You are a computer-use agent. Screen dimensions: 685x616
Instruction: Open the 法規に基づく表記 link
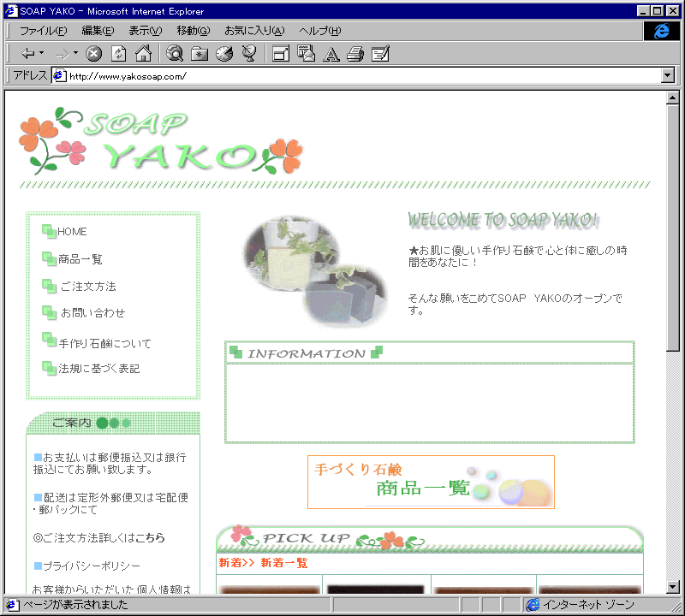pyautogui.click(x=99, y=369)
